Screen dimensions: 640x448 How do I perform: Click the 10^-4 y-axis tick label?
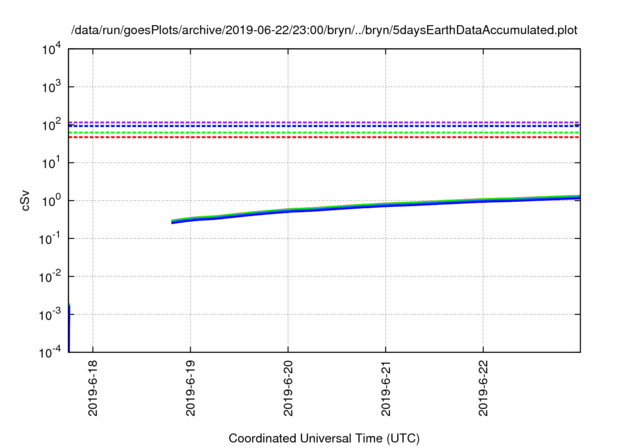pos(51,352)
